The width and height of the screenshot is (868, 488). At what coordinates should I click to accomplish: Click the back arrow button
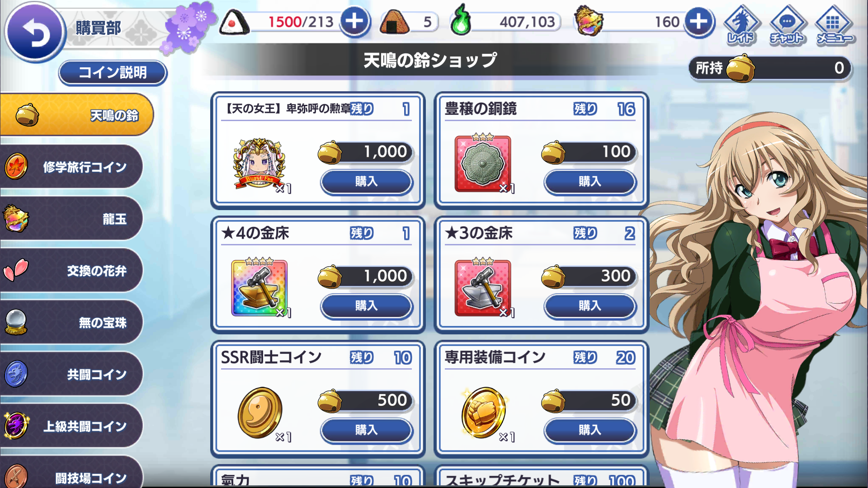34,32
